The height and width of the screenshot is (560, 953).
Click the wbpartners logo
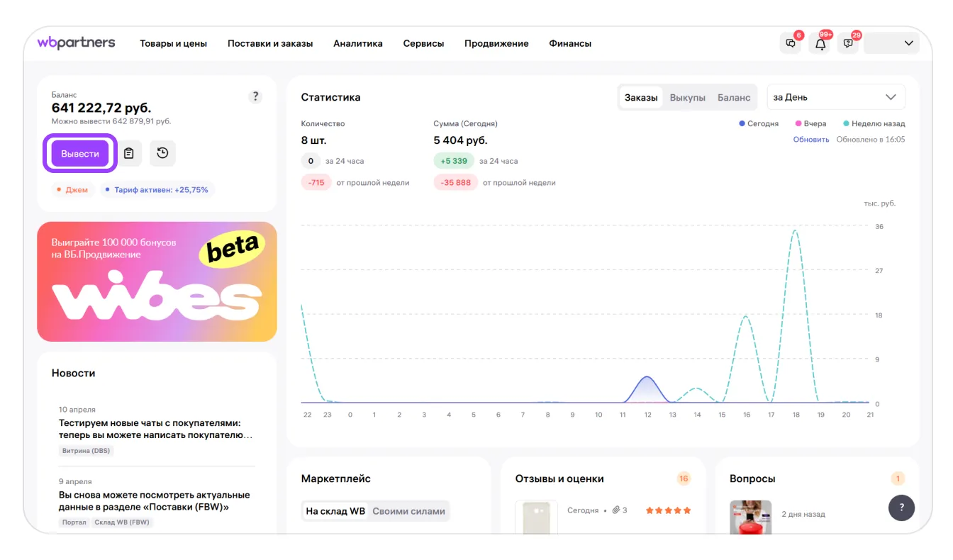[x=76, y=43]
